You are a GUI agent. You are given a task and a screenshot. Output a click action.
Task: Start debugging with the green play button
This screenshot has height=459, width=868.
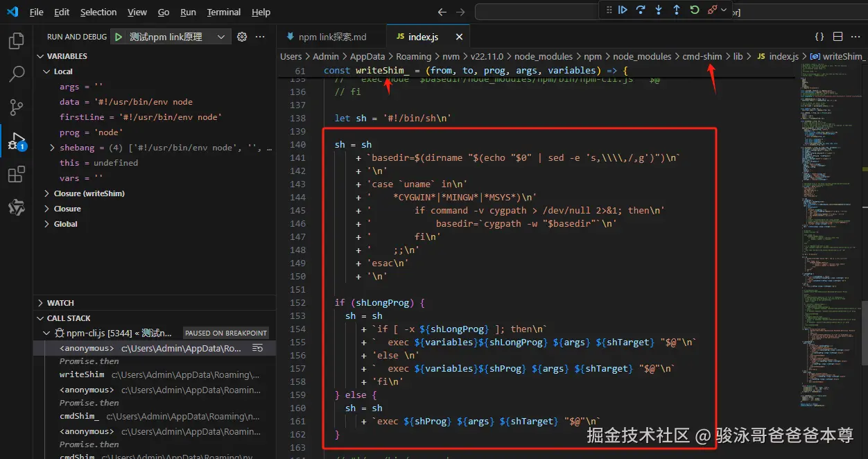pyautogui.click(x=119, y=37)
